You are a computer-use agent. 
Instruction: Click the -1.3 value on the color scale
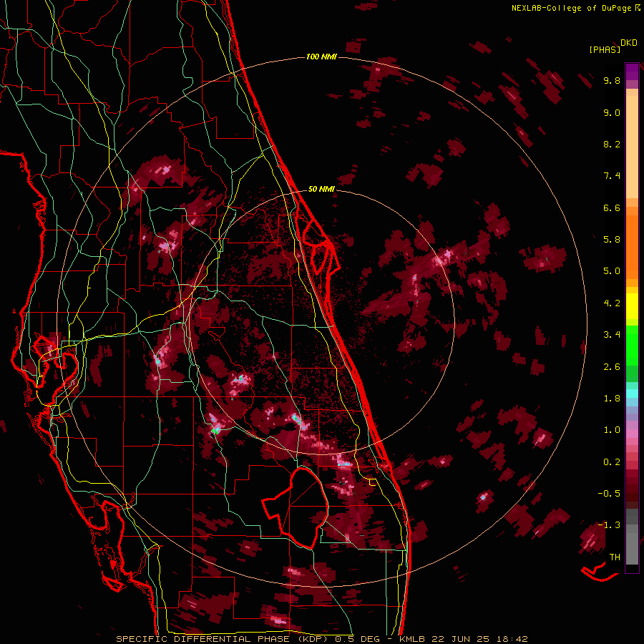coord(609,525)
